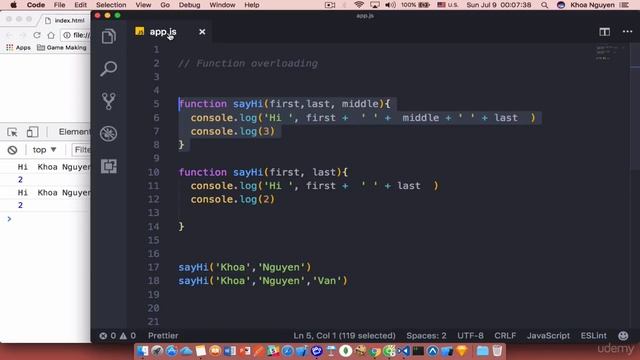
Task: Choose language mode JavaScript in status bar
Action: click(x=548, y=336)
